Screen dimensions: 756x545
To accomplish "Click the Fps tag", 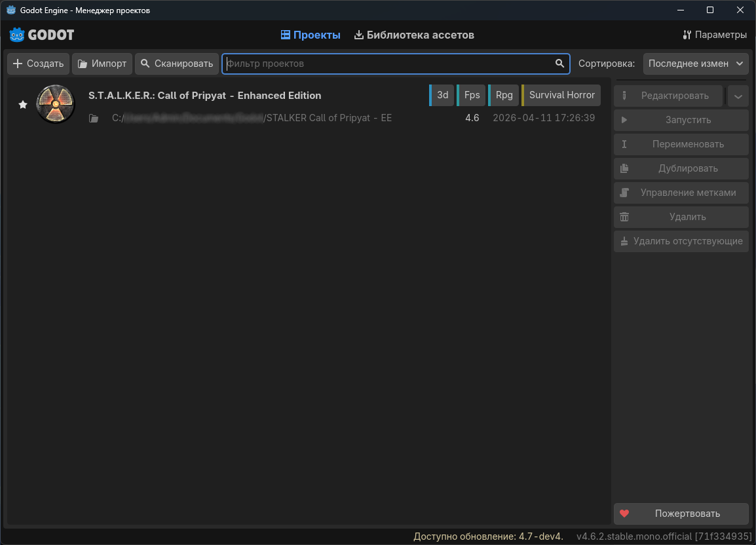I will 471,95.
